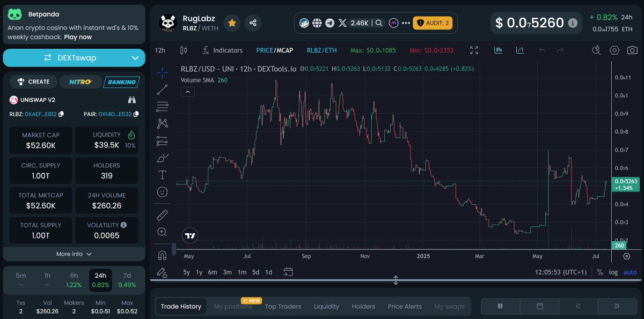This screenshot has width=644, height=319.
Task: Switch chart to MCAP mode
Action: click(x=284, y=50)
